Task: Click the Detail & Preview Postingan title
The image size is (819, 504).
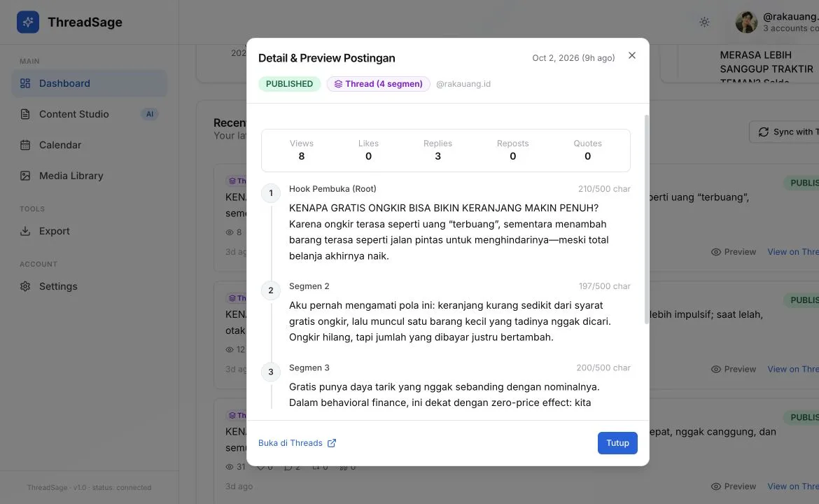Action: (326, 58)
